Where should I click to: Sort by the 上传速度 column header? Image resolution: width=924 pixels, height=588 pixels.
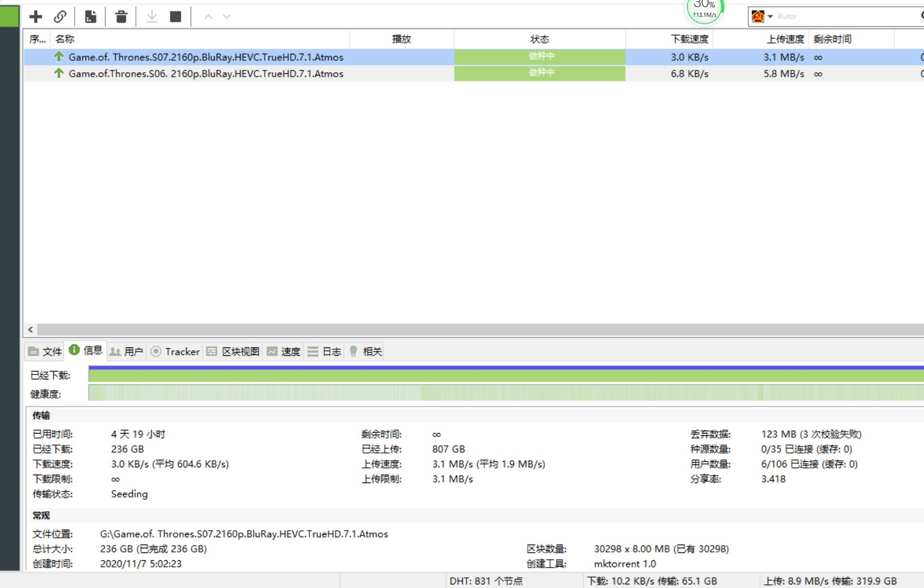coord(785,39)
